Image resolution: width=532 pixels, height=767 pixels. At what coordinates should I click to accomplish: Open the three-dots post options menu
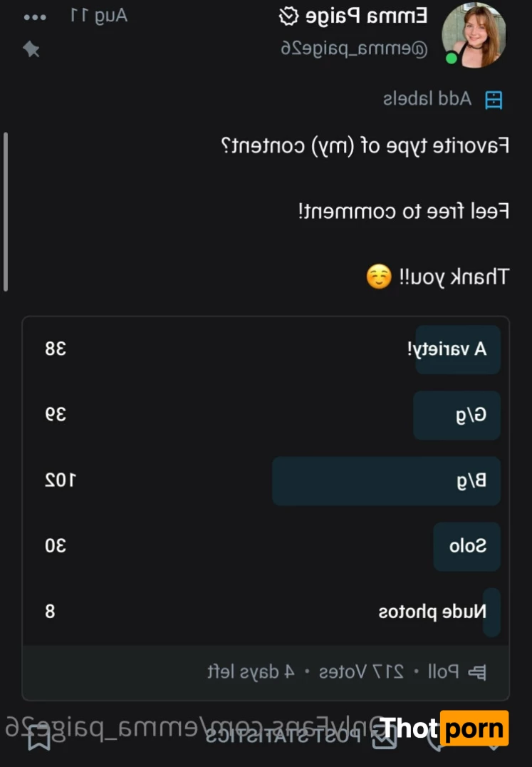coord(36,17)
